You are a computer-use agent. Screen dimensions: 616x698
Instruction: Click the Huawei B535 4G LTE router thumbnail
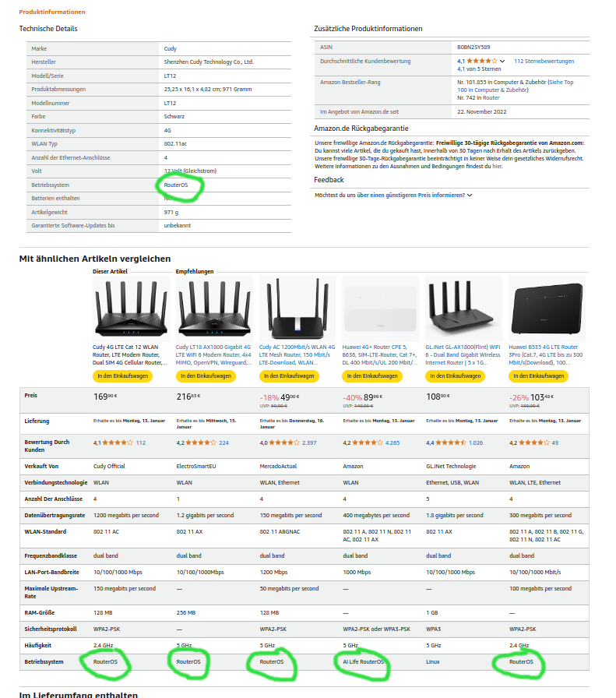(x=547, y=308)
